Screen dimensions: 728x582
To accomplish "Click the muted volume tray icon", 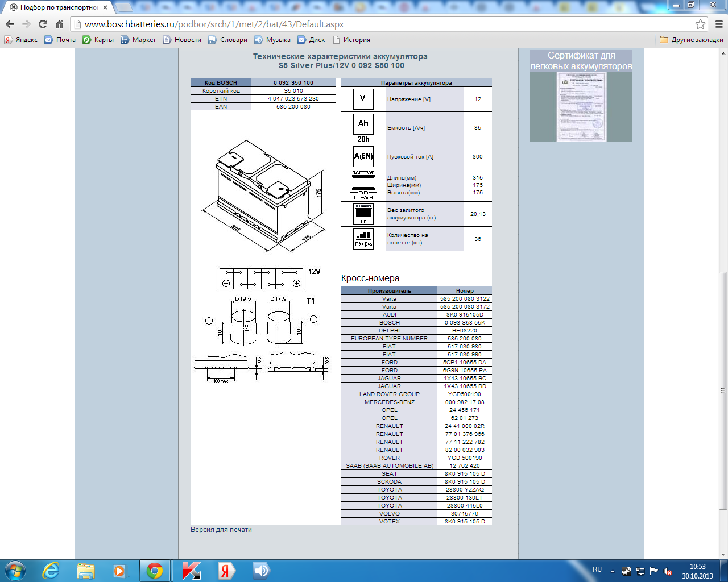I will click(x=668, y=571).
